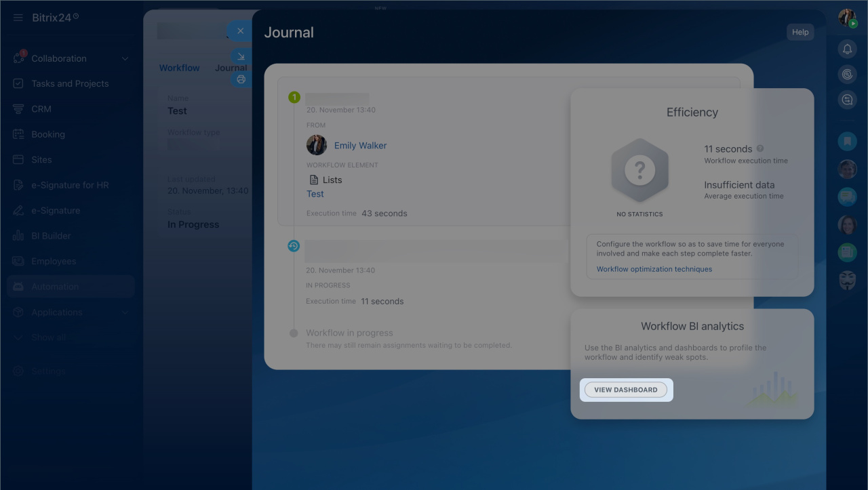868x490 pixels.
Task: Click the anonymous mask avatar icon
Action: 847,281
